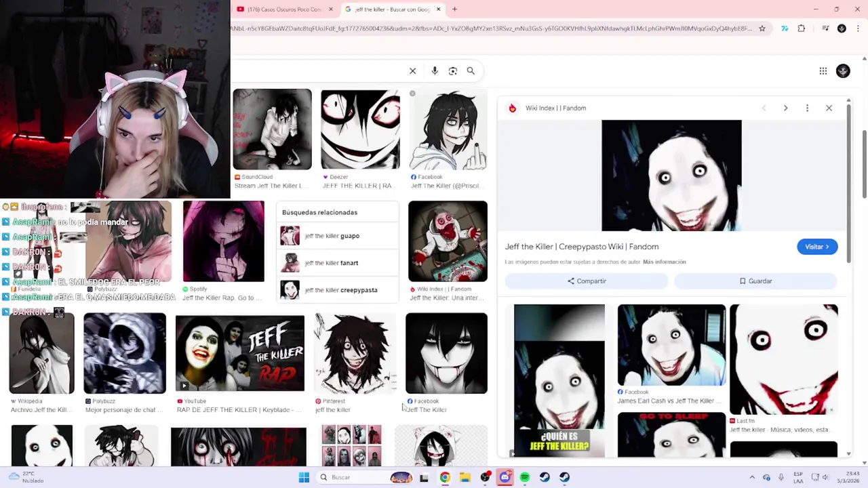This screenshot has height=488, width=868.
Task: Open the weather widget showing 22°C Nublado
Action: (x=26, y=477)
